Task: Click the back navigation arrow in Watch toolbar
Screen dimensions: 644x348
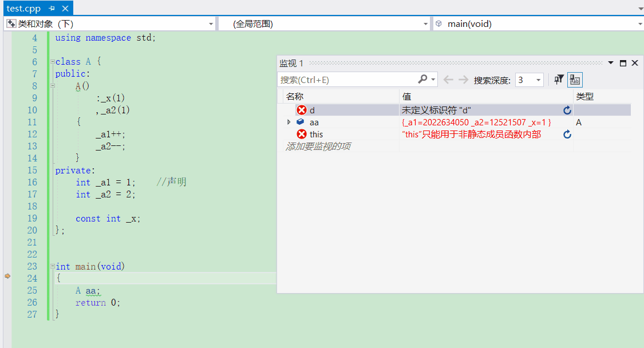Action: [x=449, y=80]
